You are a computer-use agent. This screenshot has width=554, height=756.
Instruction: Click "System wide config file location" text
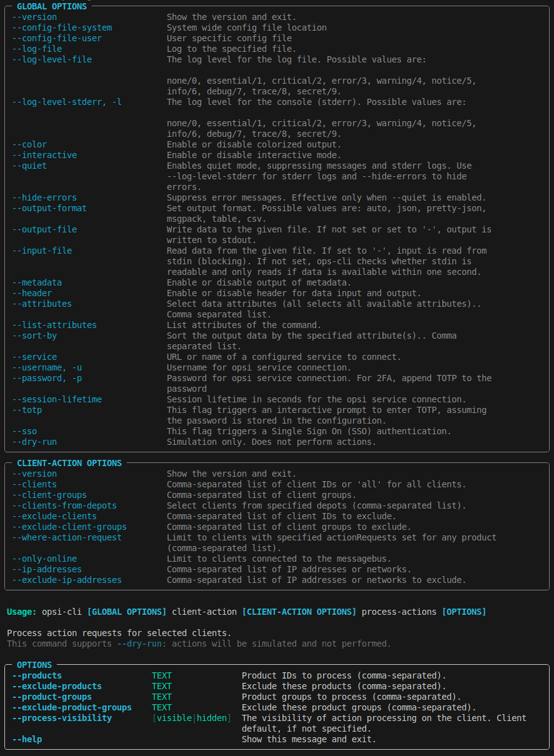coord(247,27)
